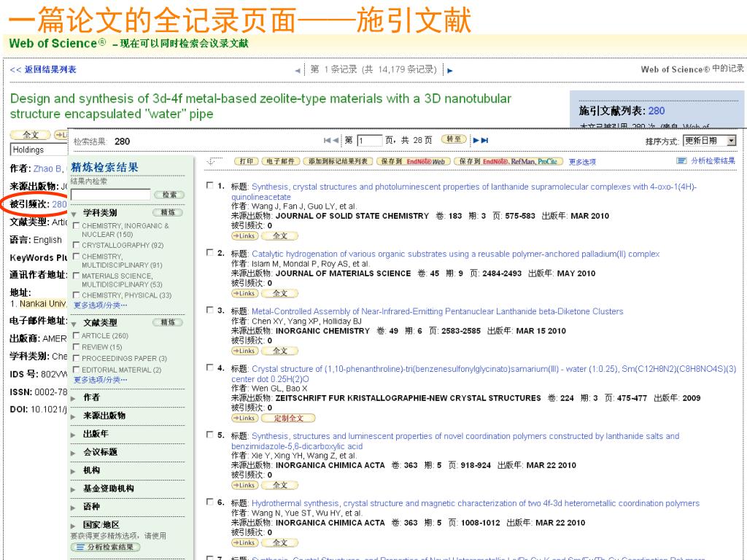Expand the Publication Years (出版年) section

(74, 435)
